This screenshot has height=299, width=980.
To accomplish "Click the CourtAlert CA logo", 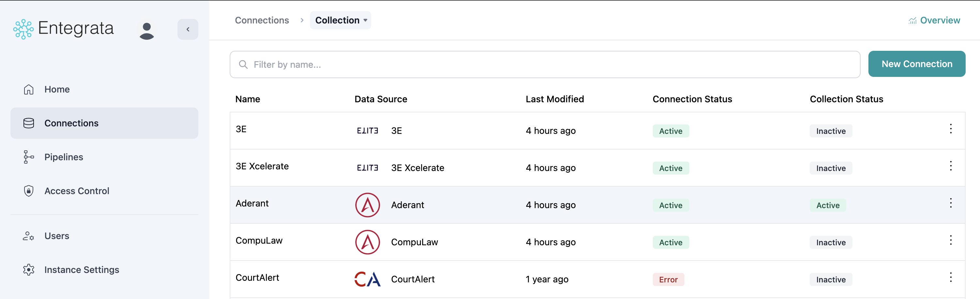I will coord(367,279).
